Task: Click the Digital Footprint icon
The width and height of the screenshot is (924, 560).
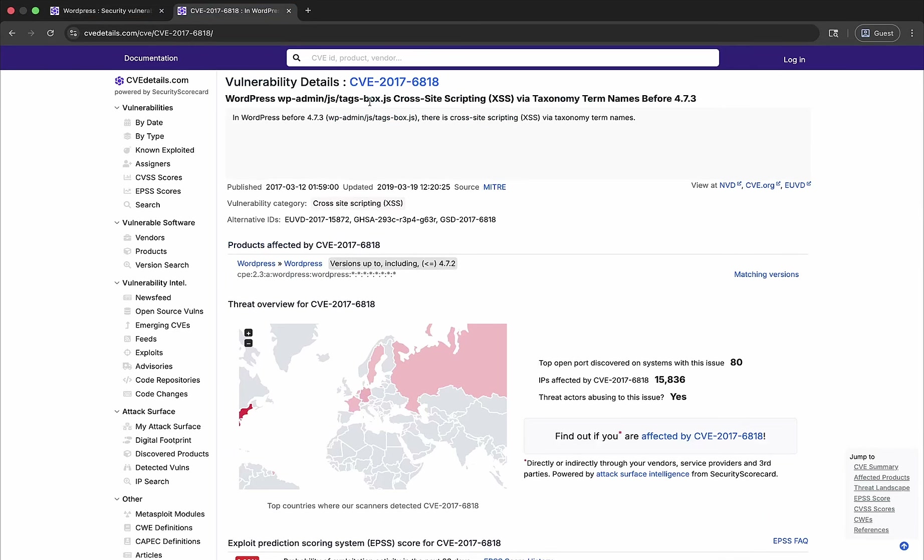Action: (127, 440)
